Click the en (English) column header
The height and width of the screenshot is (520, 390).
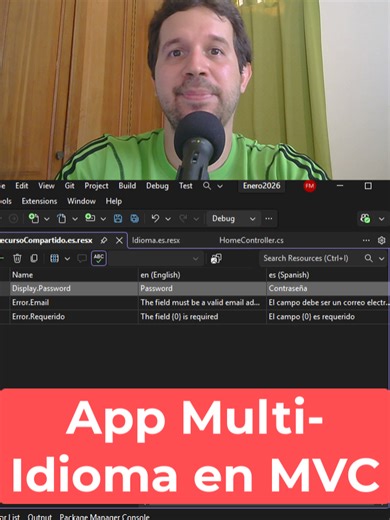[202, 275]
